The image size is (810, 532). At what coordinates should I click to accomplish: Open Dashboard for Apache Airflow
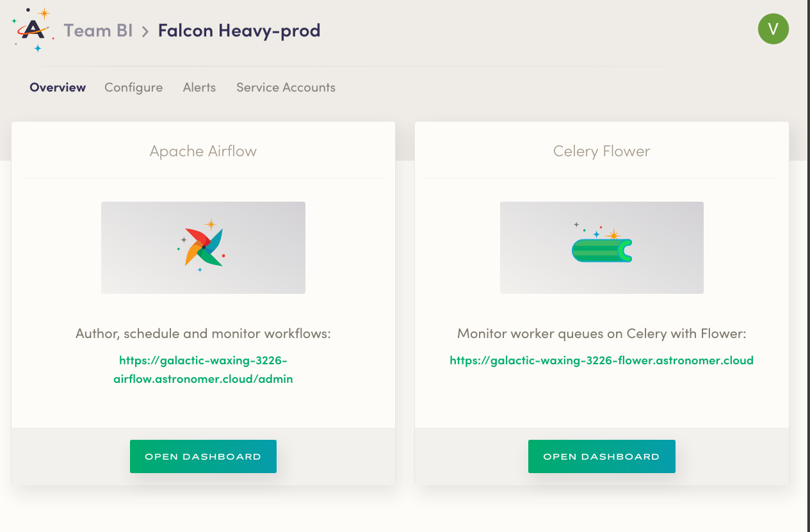[x=203, y=456]
